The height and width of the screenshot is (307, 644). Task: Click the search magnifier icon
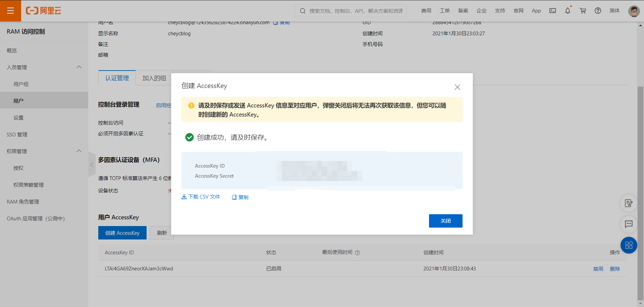(x=303, y=11)
